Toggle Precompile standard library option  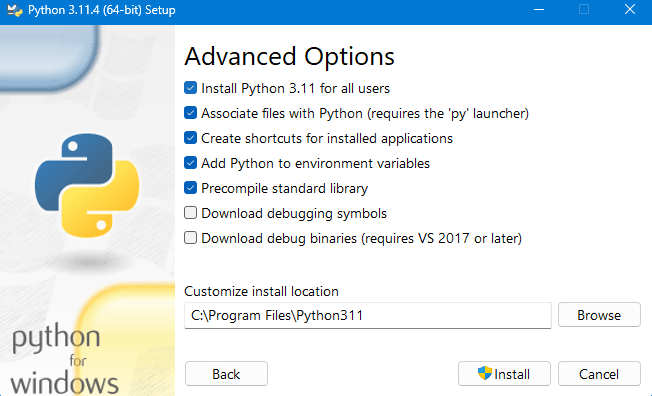pyautogui.click(x=190, y=188)
